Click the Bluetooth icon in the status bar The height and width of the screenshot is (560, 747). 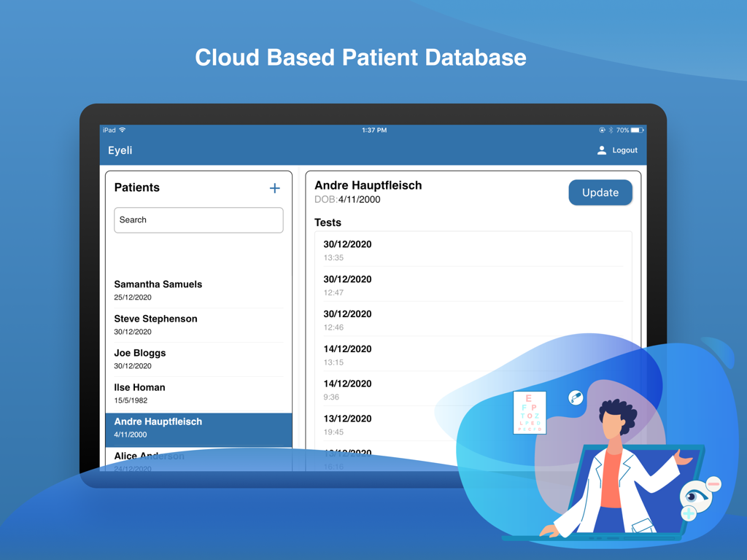coord(612,130)
